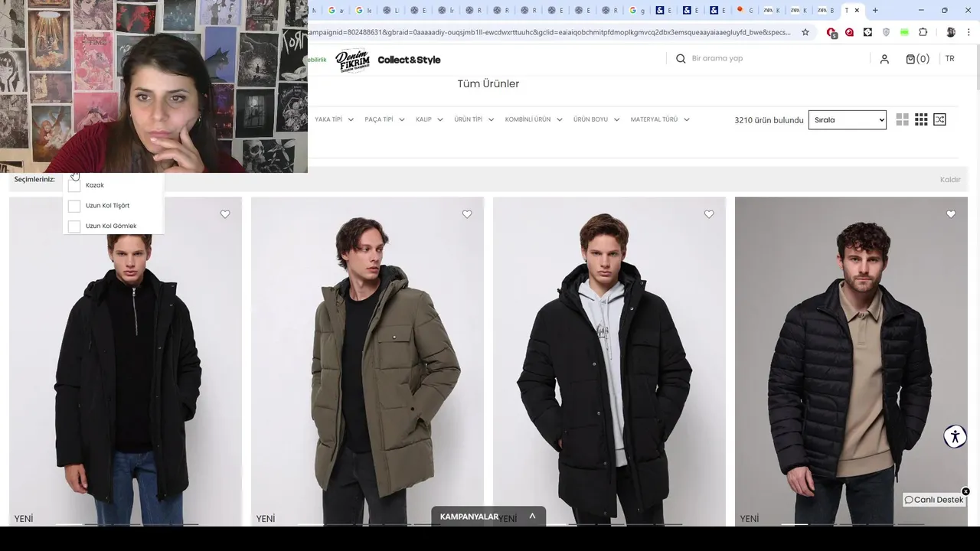Screen dimensions: 980x551
Task: Expand the Paça Tipi filter
Action: pos(385,119)
